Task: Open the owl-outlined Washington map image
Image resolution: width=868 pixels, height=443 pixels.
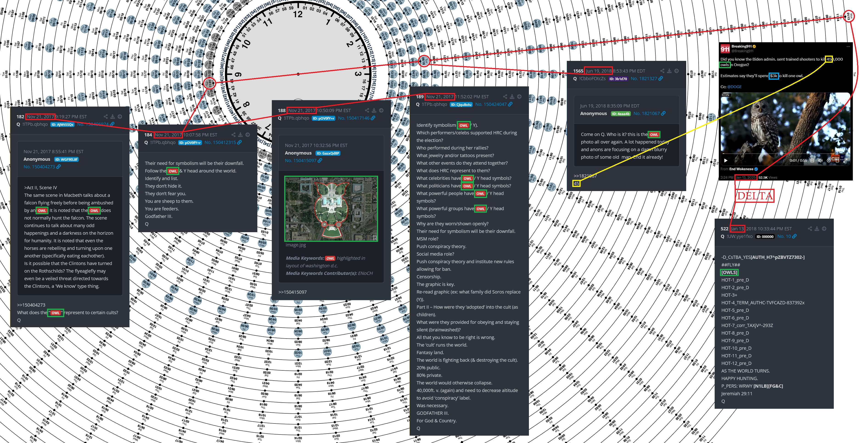Action: click(331, 209)
